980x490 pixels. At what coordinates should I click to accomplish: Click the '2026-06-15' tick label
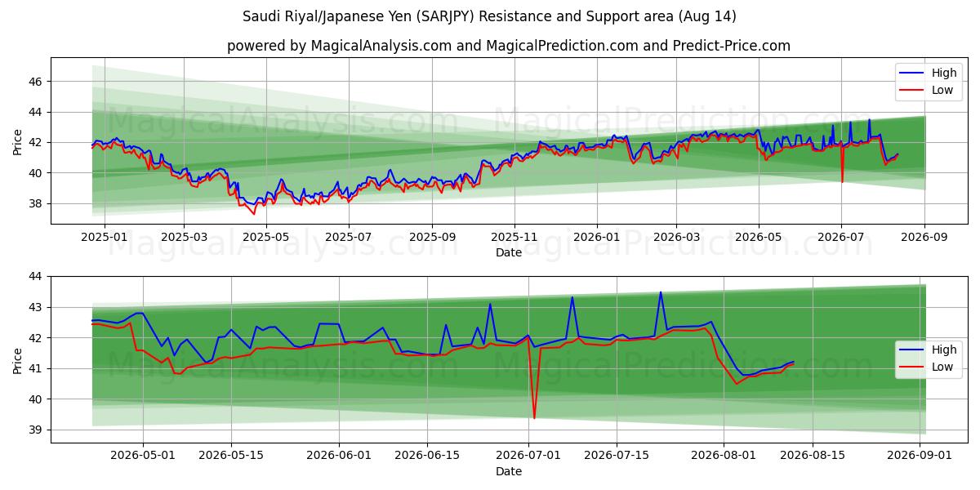pos(426,456)
